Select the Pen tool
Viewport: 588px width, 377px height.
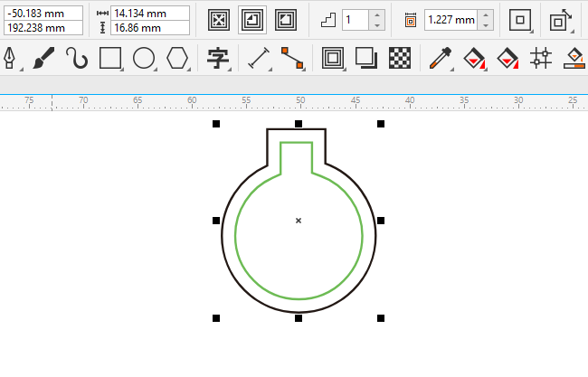tap(9, 58)
